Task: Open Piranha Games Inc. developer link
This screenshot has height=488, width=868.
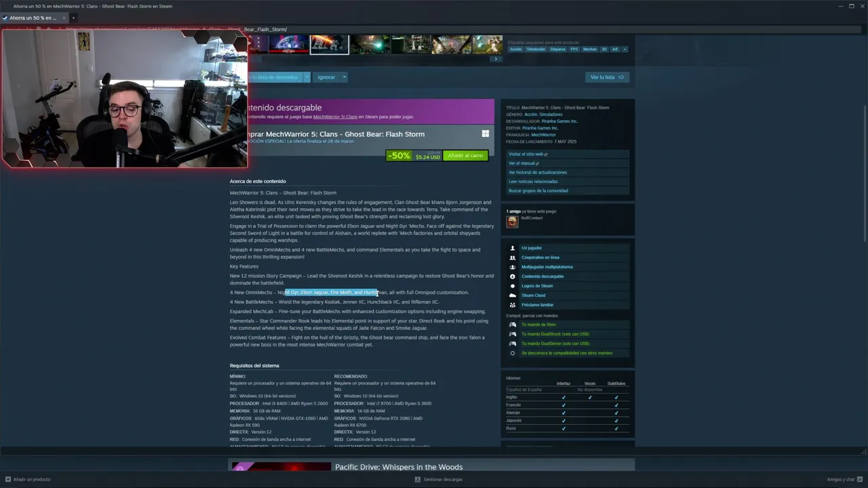Action: coord(559,121)
